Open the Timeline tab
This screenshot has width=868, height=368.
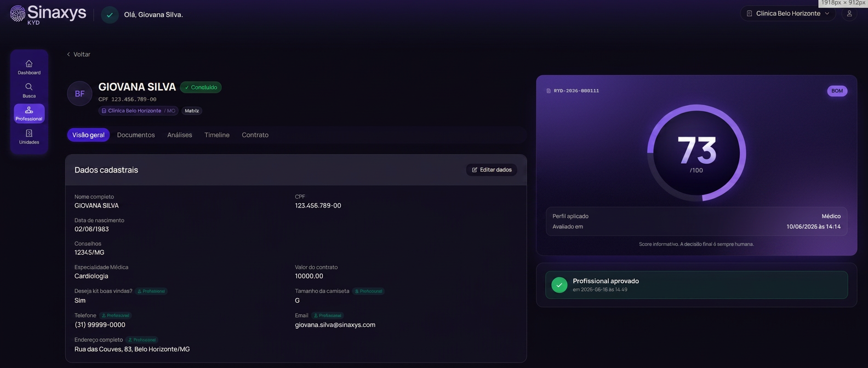[217, 135]
